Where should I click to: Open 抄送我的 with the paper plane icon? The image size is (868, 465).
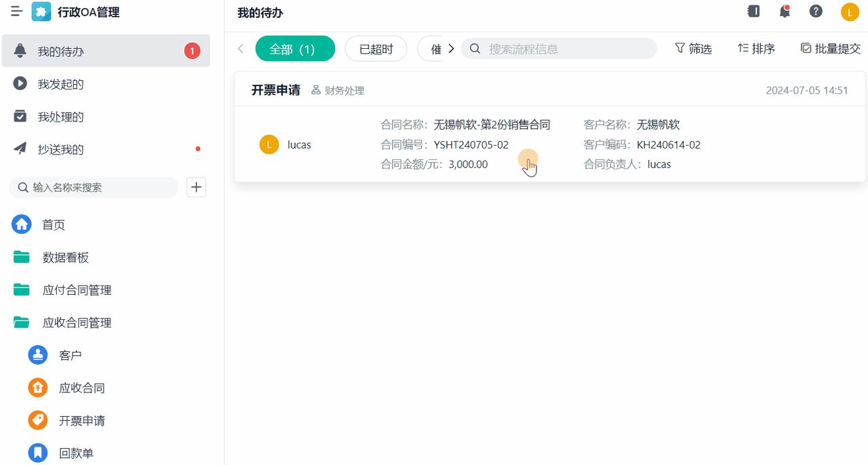20,149
